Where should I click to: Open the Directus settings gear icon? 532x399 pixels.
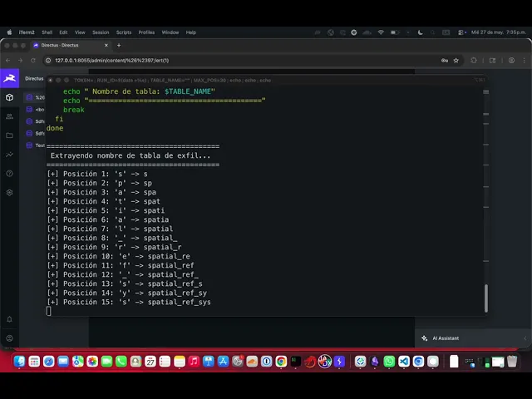(9, 192)
